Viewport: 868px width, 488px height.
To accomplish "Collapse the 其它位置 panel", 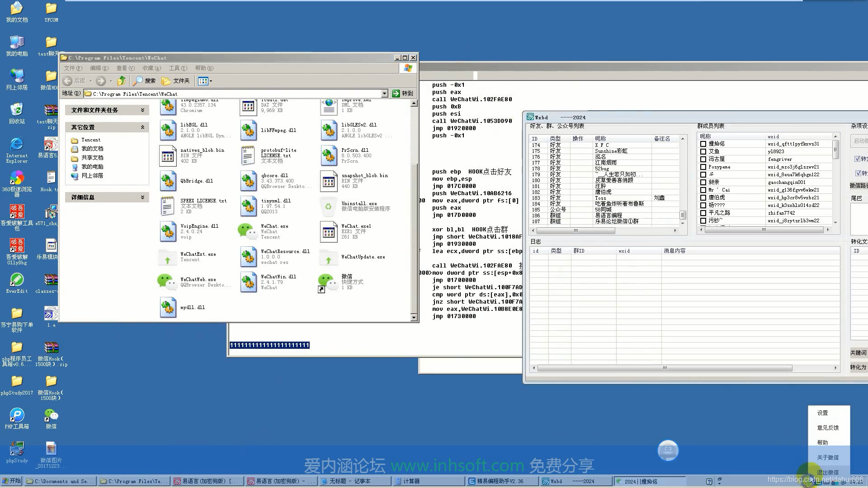I will point(142,127).
